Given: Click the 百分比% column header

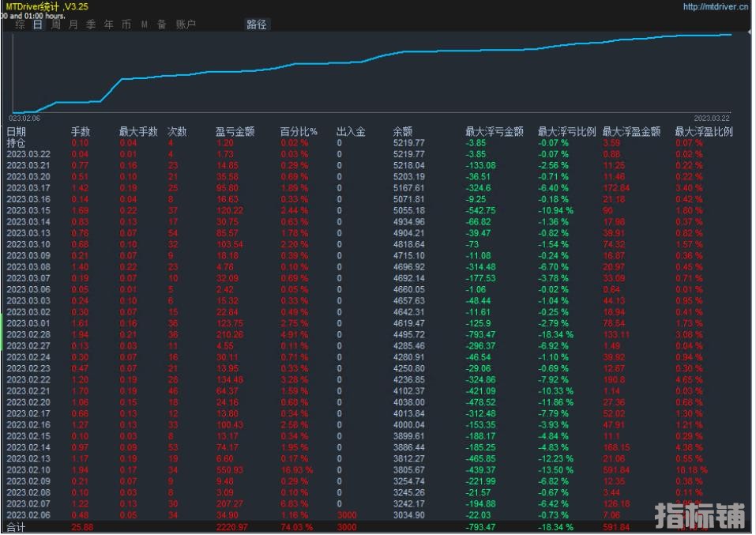Looking at the screenshot, I should [x=299, y=132].
